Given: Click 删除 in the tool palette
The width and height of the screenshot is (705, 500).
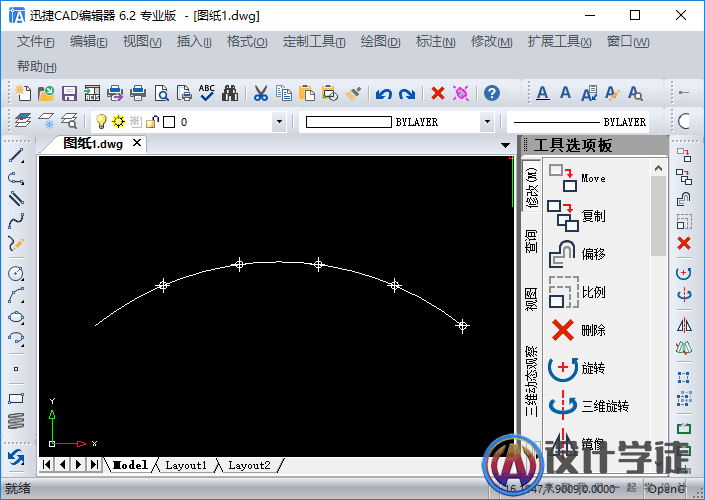Looking at the screenshot, I should [577, 330].
